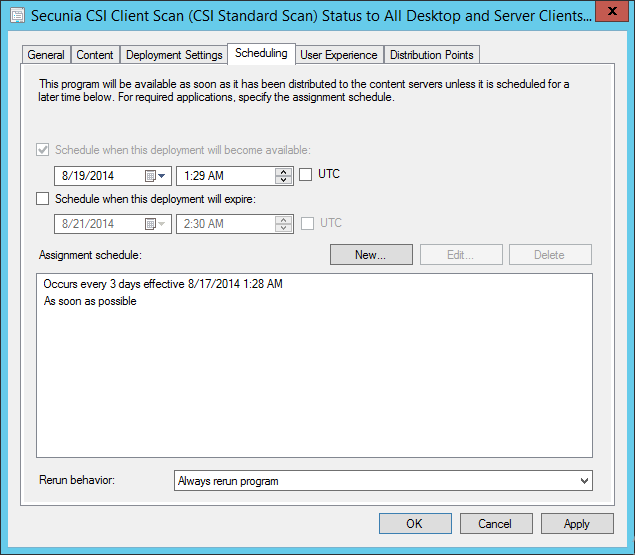
Task: Expand the Rerun behavior dropdown
Action: [x=584, y=481]
